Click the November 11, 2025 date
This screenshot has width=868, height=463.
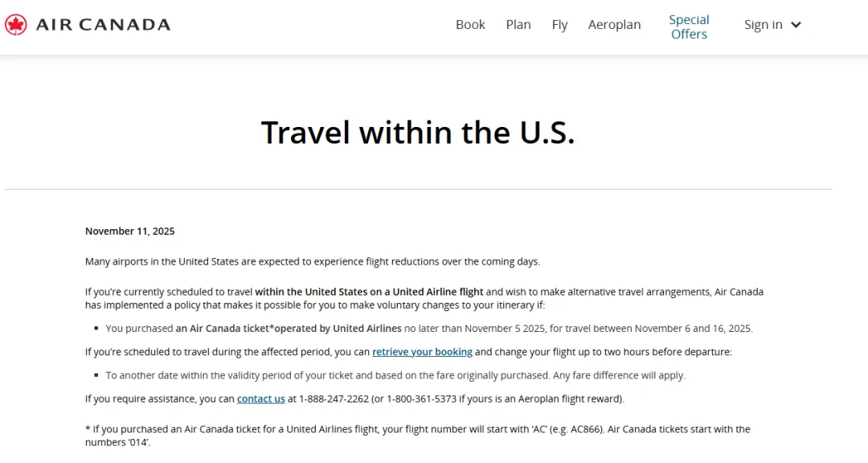pos(129,231)
